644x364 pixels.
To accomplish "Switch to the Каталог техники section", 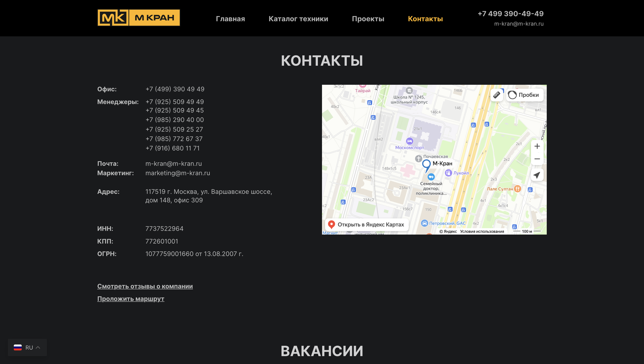I will [298, 18].
